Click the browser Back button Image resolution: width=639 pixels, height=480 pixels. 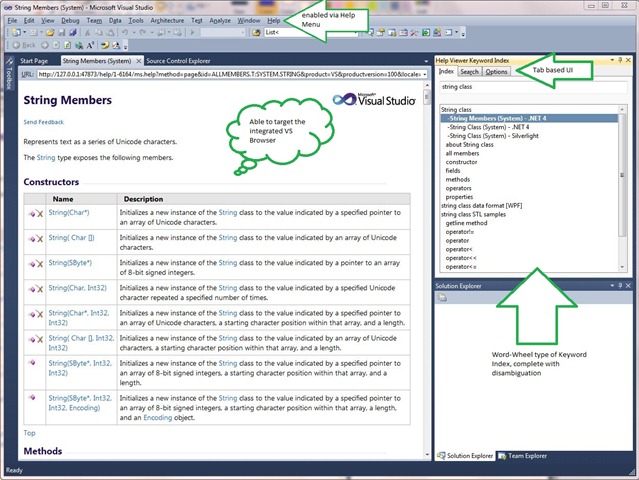coord(24,45)
